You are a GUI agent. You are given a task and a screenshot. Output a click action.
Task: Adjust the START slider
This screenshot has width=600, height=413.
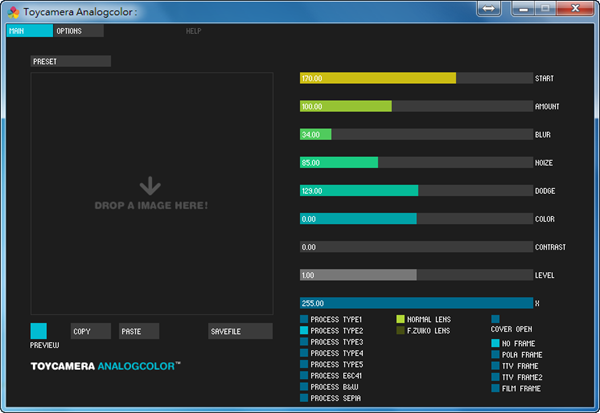click(416, 78)
